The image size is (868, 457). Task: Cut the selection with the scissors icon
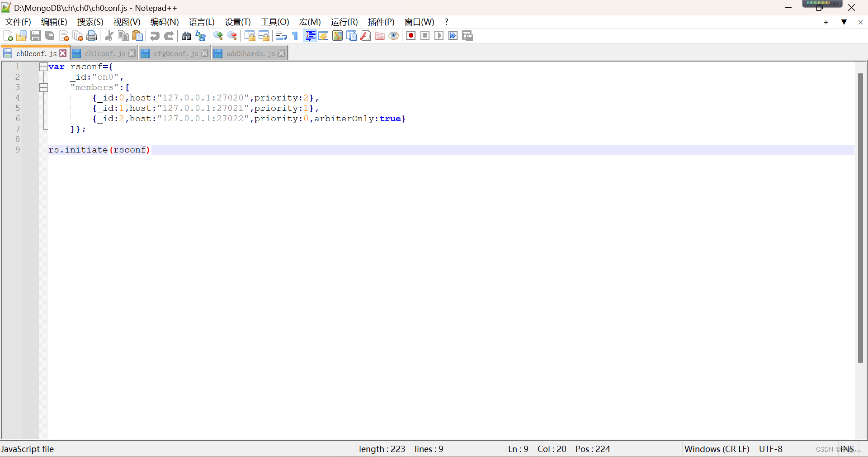tap(109, 36)
